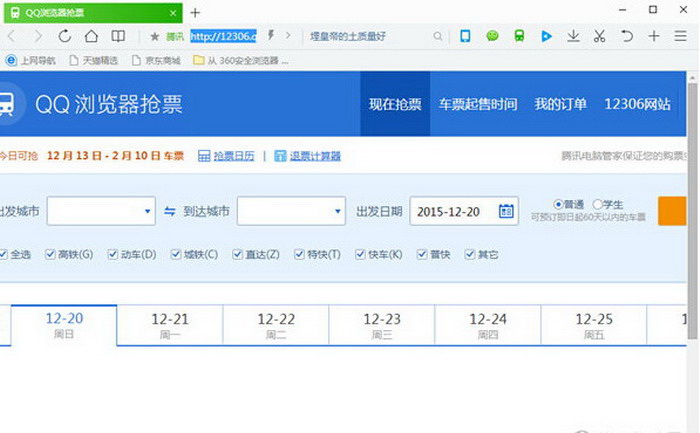
Task: Select the 12-24 周四 date tab
Action: coord(488,325)
